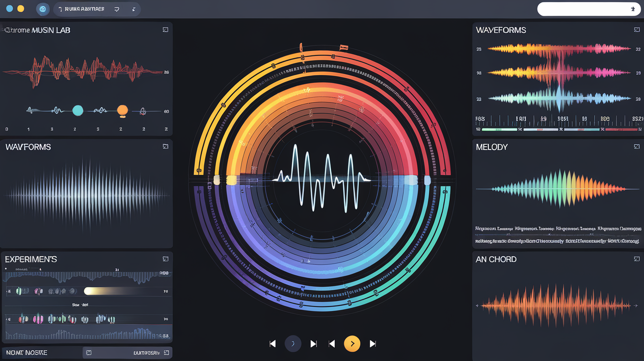
Task: Click the Chrome MUSIN LAB title
Action: (x=38, y=30)
